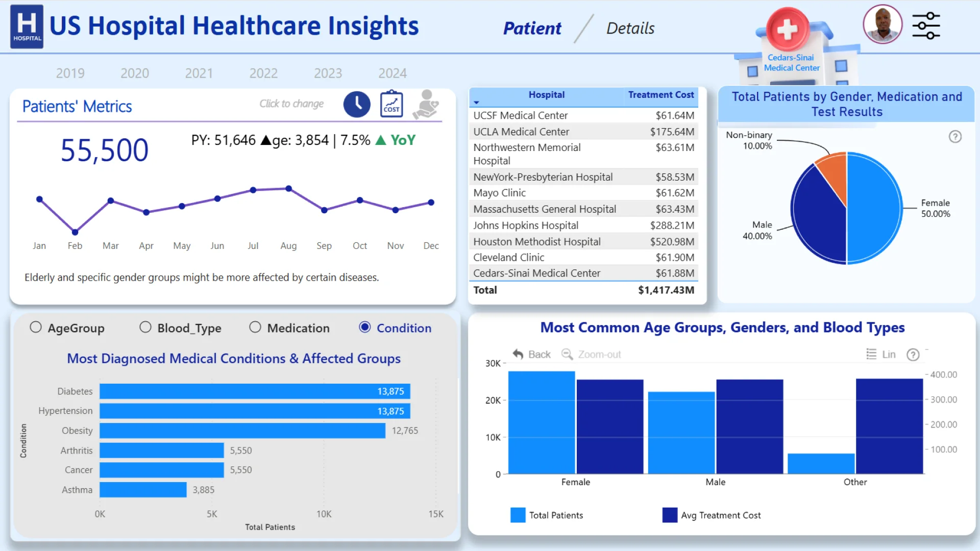Click the Hospital logo icon
This screenshot has width=980, height=551.
(27, 27)
